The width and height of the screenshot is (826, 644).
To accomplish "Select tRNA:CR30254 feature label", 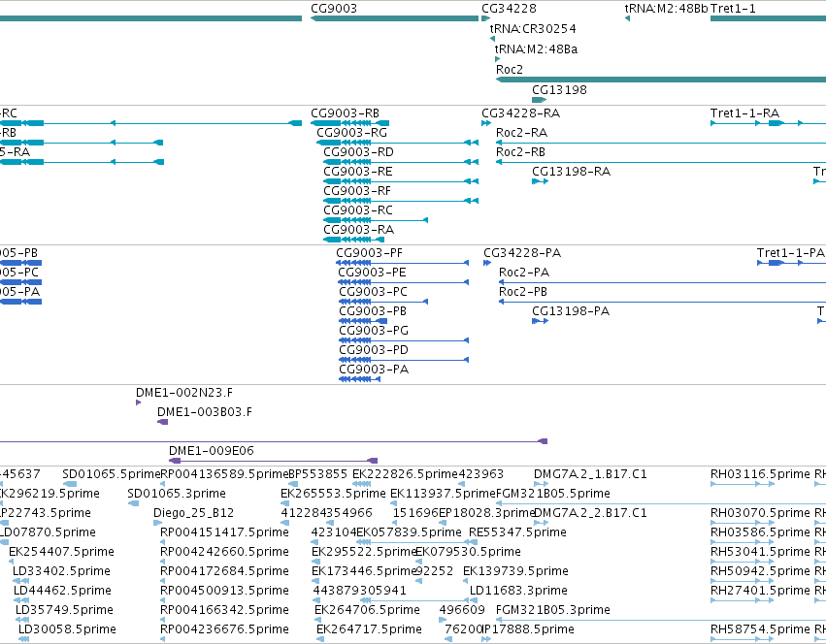I will pyautogui.click(x=533, y=28).
